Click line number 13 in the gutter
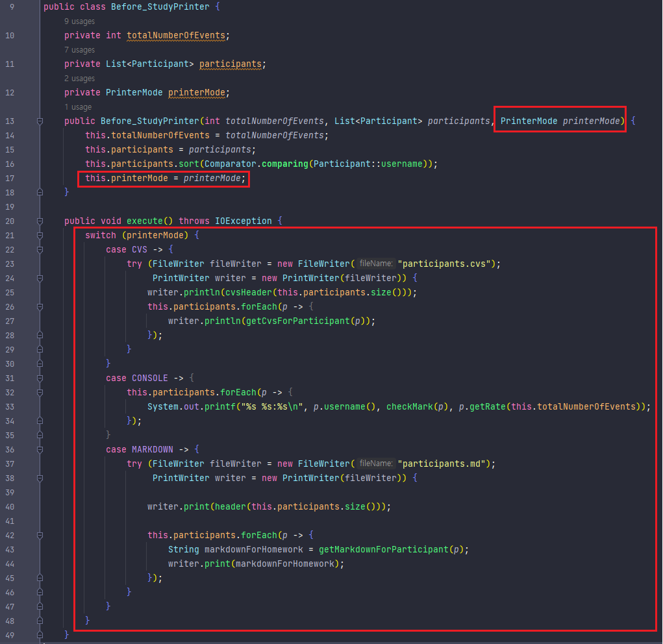This screenshot has height=644, width=663. point(10,121)
